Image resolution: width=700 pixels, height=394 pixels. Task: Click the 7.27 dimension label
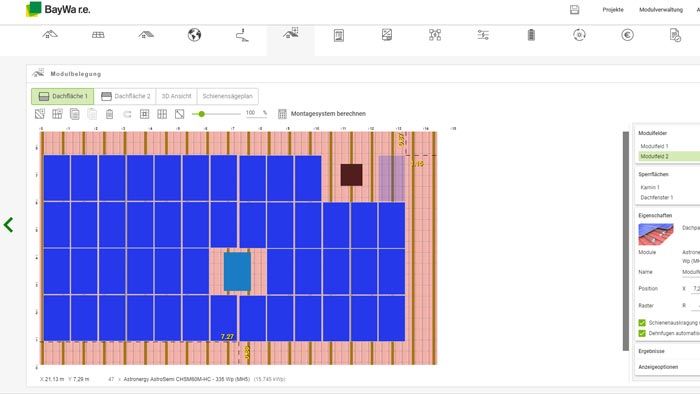[227, 337]
